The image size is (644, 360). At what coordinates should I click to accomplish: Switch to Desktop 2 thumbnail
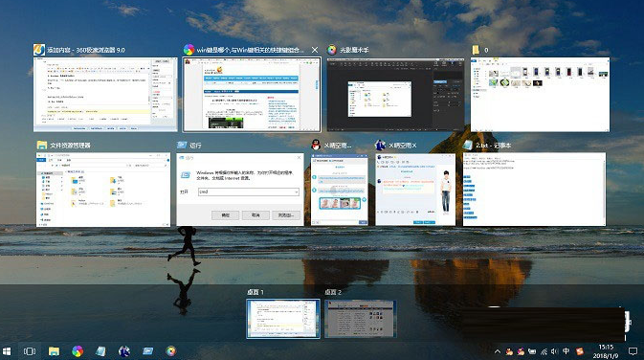point(360,319)
